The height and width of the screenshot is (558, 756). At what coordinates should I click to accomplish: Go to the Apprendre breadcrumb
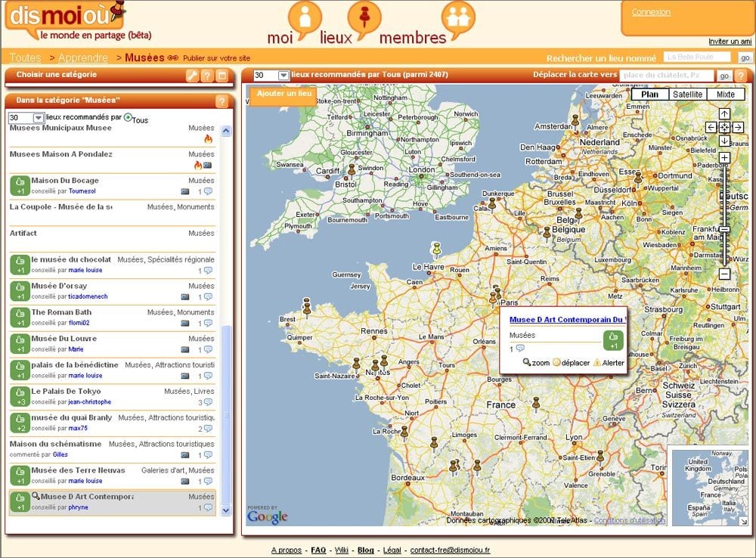pyautogui.click(x=82, y=57)
